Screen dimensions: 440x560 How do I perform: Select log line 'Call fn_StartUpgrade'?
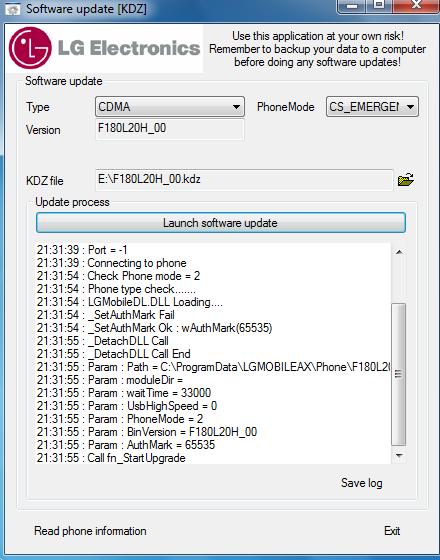(x=111, y=458)
